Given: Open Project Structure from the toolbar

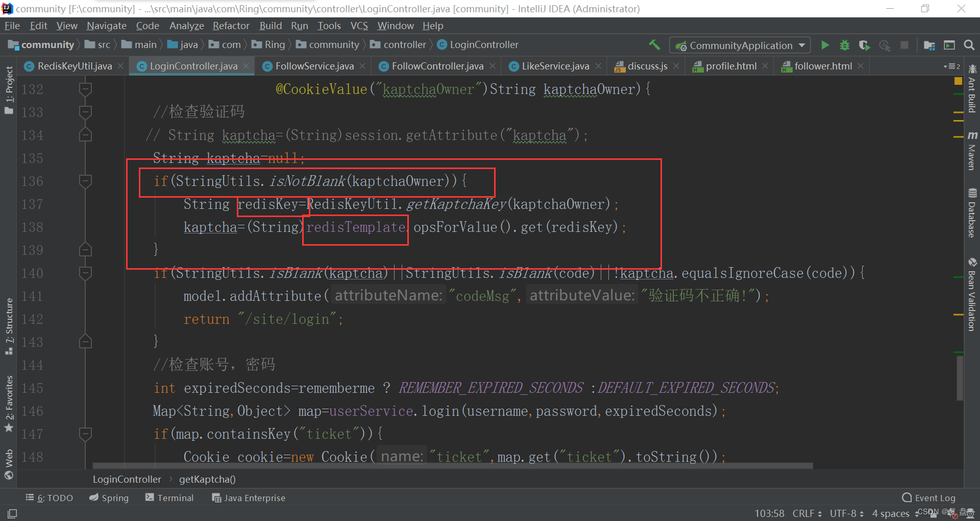Looking at the screenshot, I should tap(929, 45).
